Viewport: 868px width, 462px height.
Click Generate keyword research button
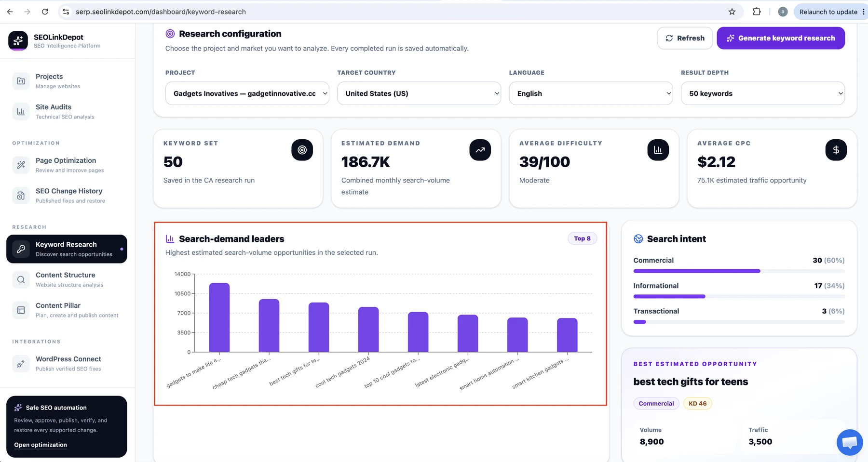coord(781,38)
